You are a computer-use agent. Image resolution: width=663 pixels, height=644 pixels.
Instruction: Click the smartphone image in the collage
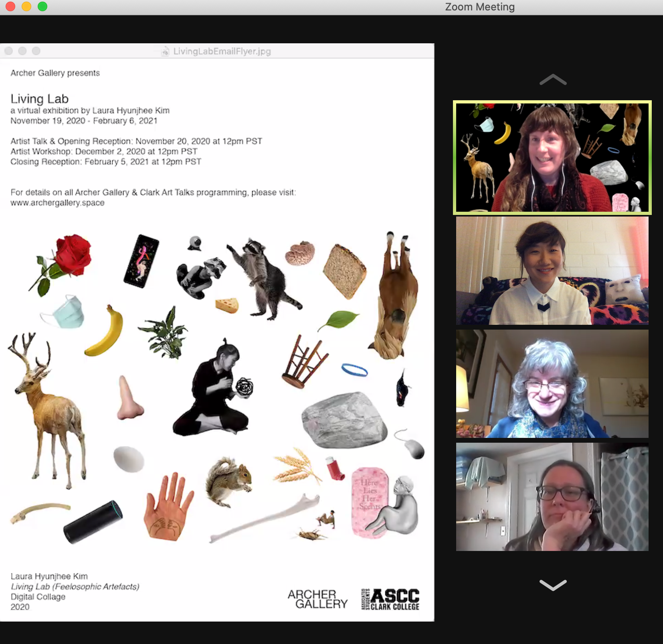click(141, 261)
